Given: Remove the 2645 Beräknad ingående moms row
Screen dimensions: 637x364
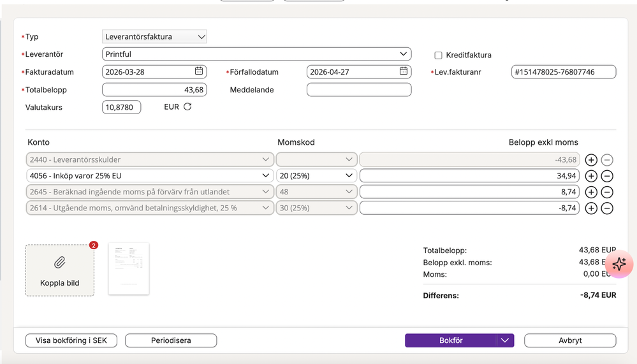Looking at the screenshot, I should tap(607, 192).
